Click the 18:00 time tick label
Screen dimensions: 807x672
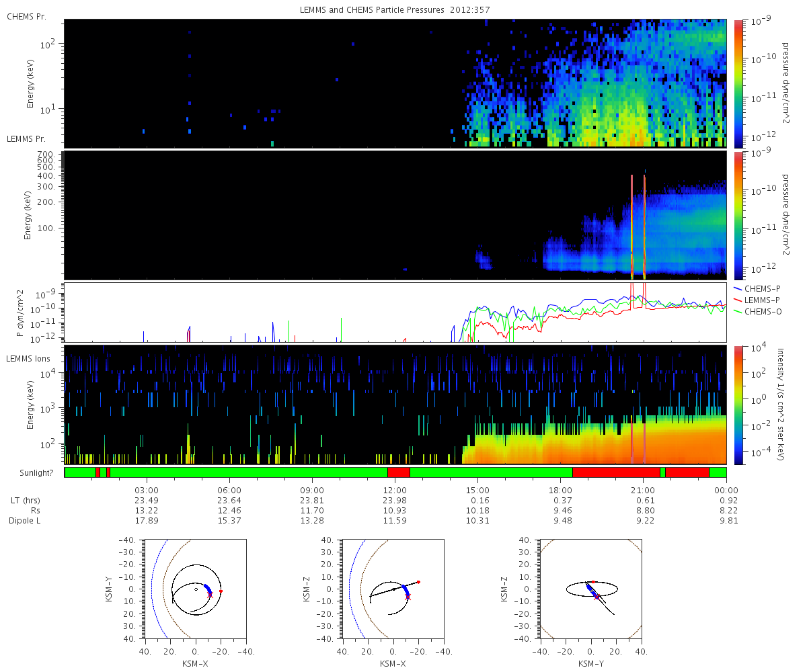tap(561, 490)
